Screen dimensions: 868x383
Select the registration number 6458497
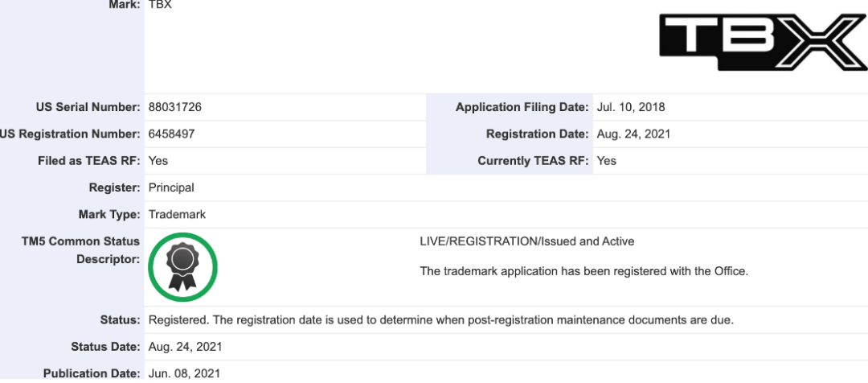tap(172, 134)
